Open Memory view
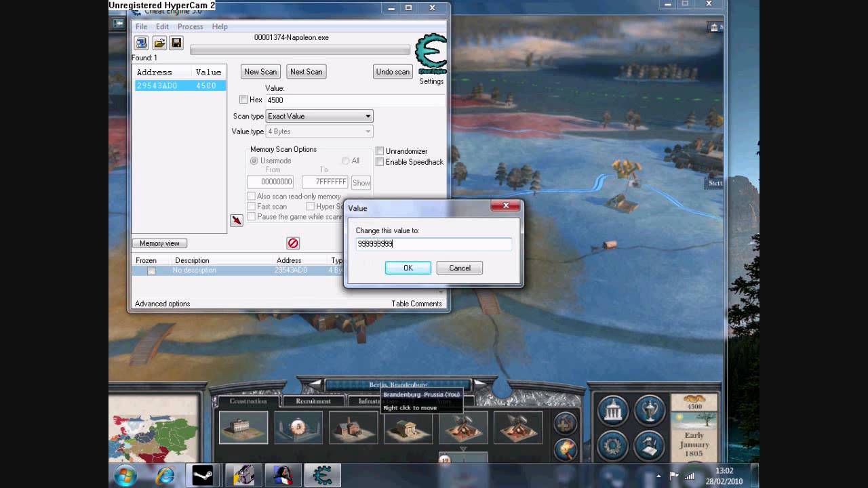This screenshot has width=868, height=488. coord(159,243)
